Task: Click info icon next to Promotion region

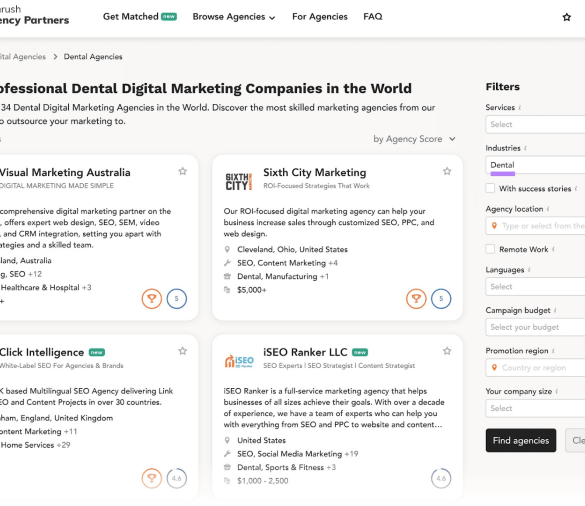Action: point(553,351)
